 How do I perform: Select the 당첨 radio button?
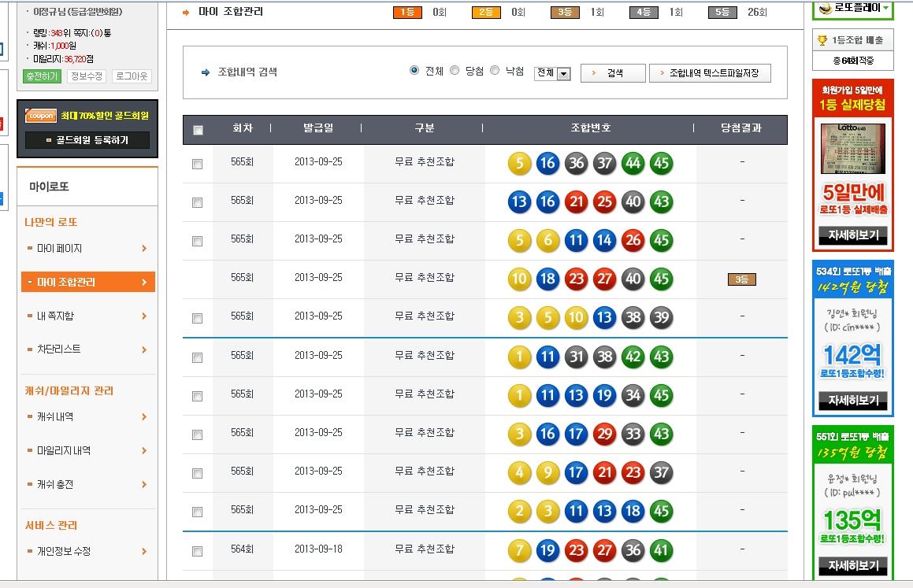pyautogui.click(x=455, y=71)
